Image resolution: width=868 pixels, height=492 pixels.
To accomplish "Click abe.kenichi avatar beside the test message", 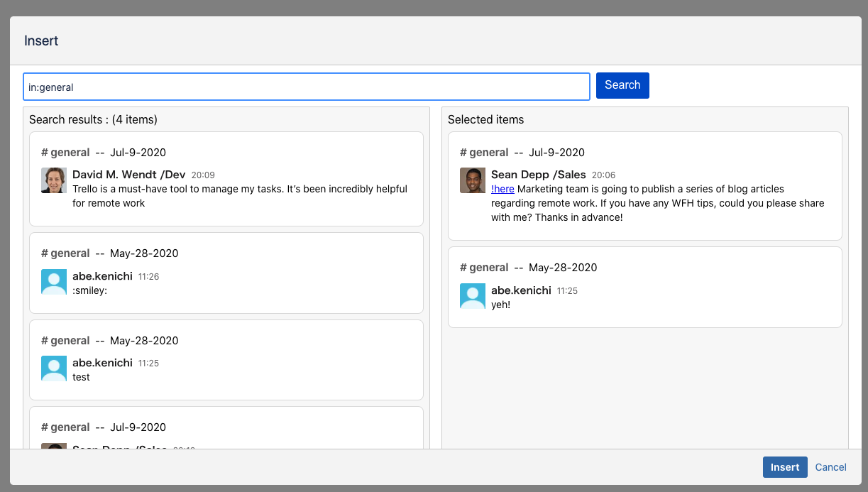I will point(54,368).
